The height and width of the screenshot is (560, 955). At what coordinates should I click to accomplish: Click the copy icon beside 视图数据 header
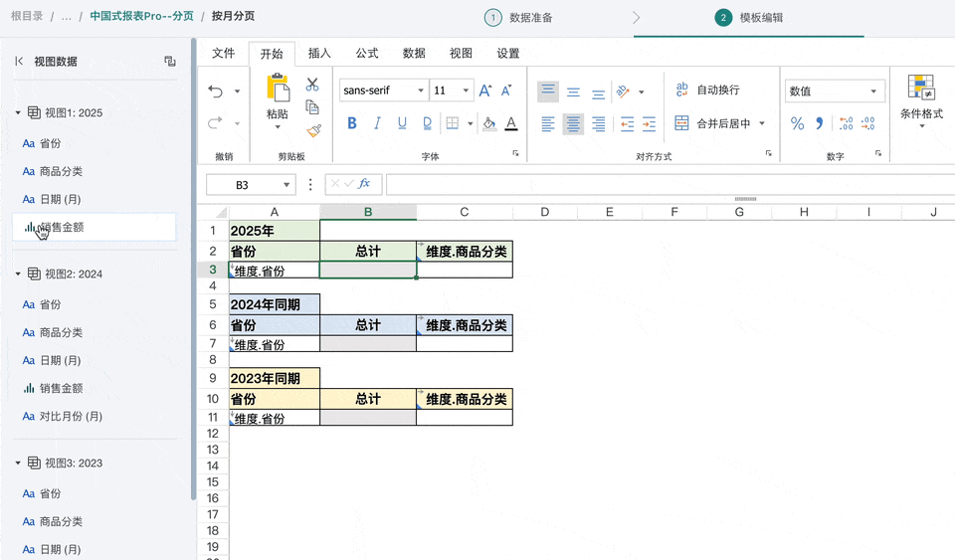click(170, 61)
